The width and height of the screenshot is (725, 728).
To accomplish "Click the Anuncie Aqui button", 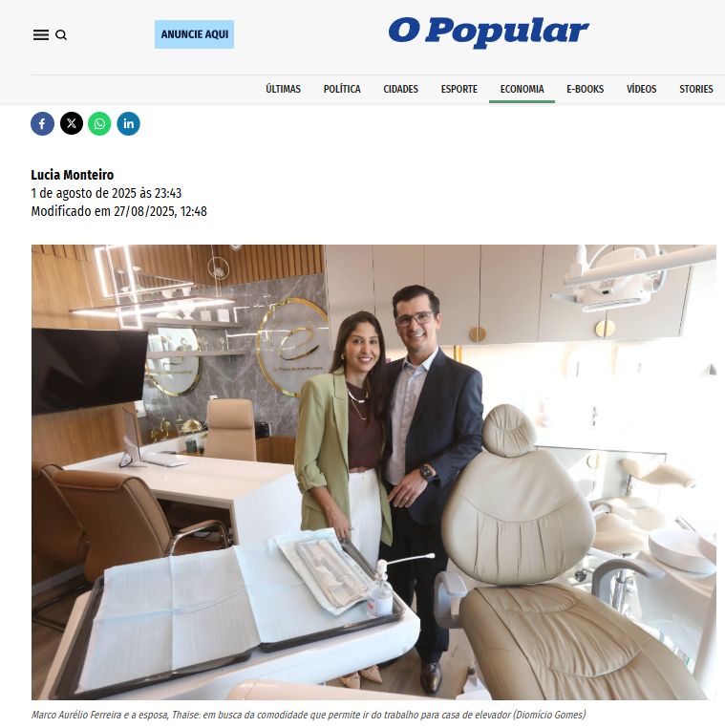I will click(x=194, y=34).
